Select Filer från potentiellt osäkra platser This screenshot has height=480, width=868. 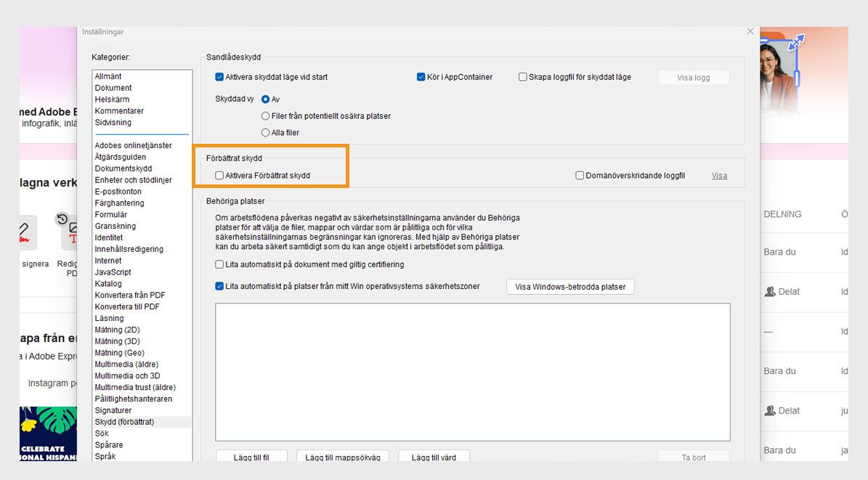pyautogui.click(x=266, y=115)
